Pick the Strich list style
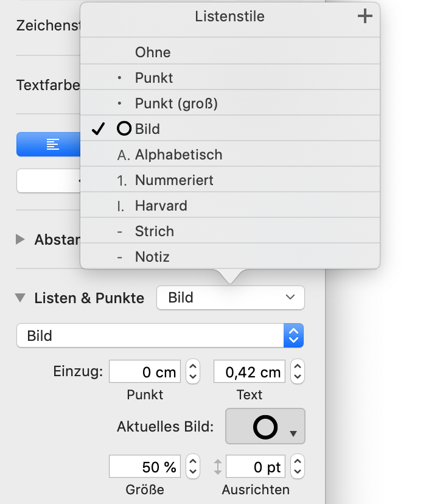The height and width of the screenshot is (504, 426). point(155,231)
